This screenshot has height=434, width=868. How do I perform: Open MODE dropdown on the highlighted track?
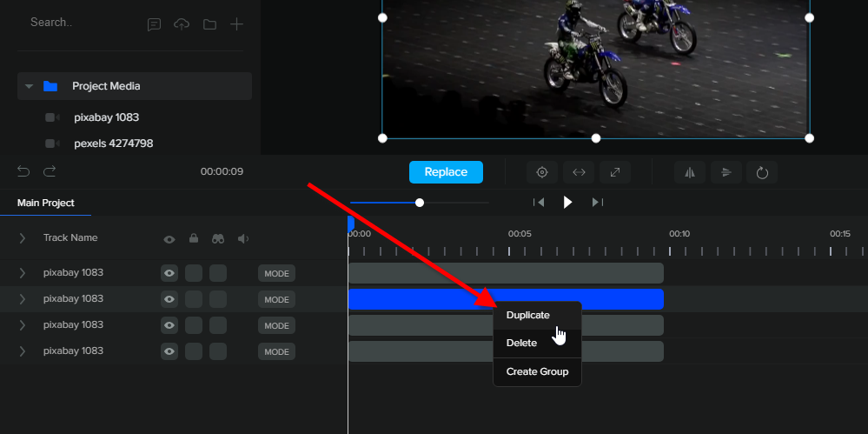277,300
